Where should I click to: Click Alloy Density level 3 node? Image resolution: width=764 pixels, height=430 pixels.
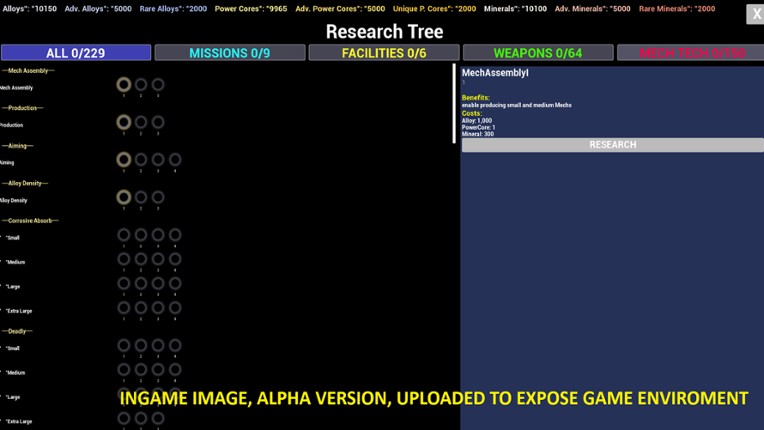tap(158, 197)
